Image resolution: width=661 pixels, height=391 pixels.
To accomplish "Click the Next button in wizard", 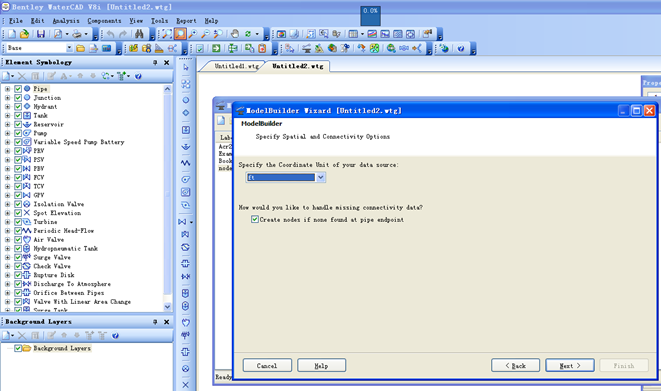I will coord(570,365).
